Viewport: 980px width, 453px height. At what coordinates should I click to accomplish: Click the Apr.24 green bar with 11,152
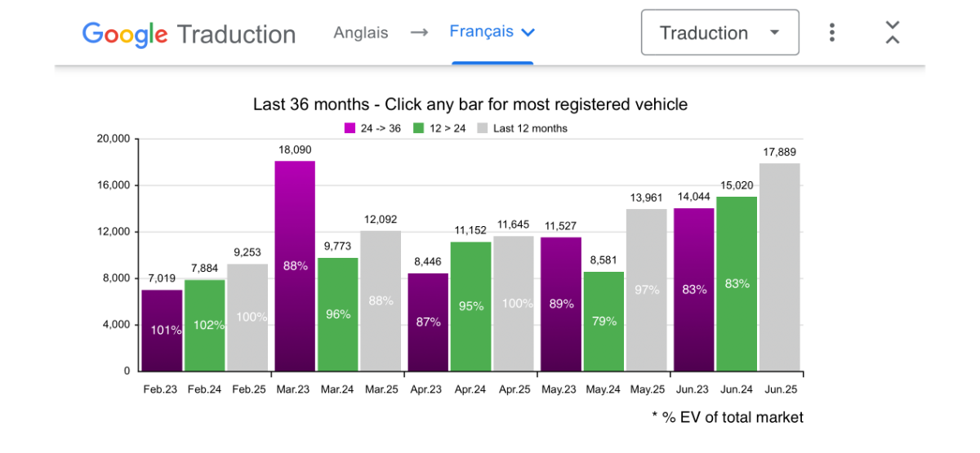click(470, 306)
